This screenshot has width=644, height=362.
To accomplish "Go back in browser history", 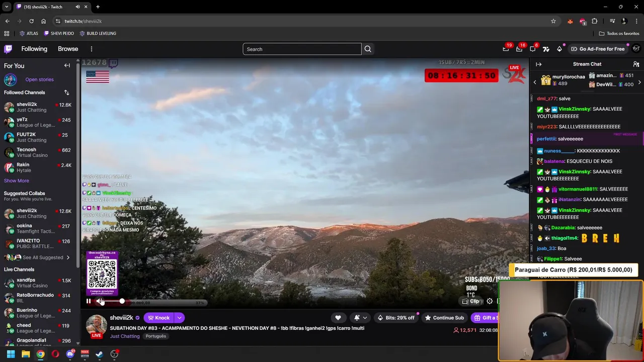I will pos(7,21).
